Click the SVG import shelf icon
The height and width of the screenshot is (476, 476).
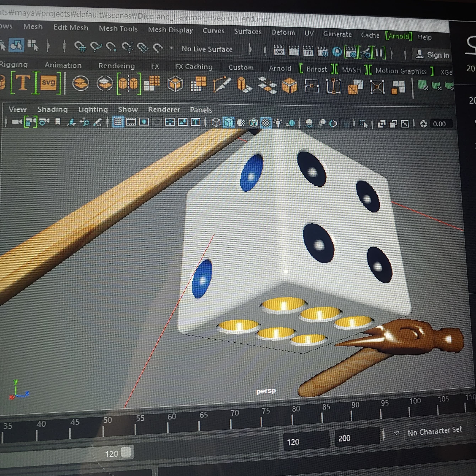(48, 83)
